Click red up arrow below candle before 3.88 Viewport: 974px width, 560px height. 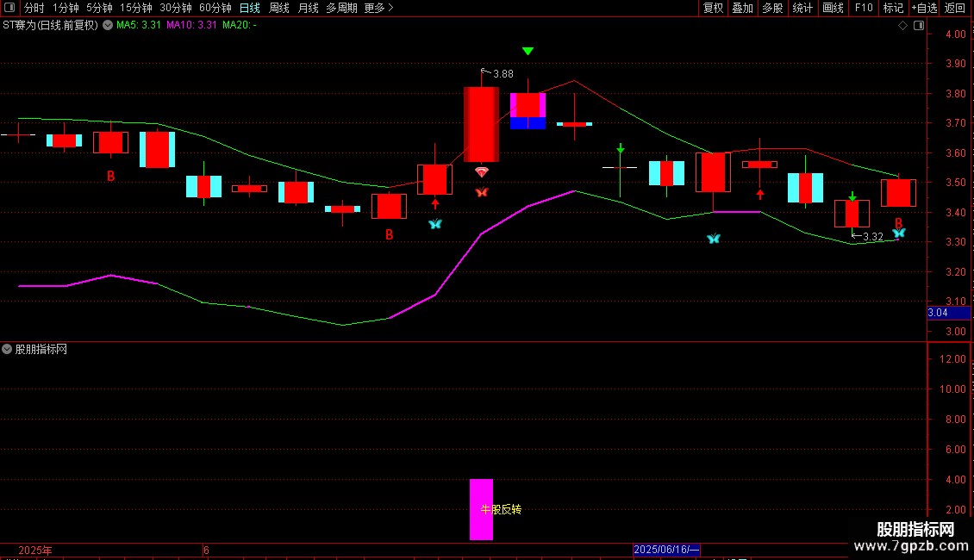click(434, 203)
